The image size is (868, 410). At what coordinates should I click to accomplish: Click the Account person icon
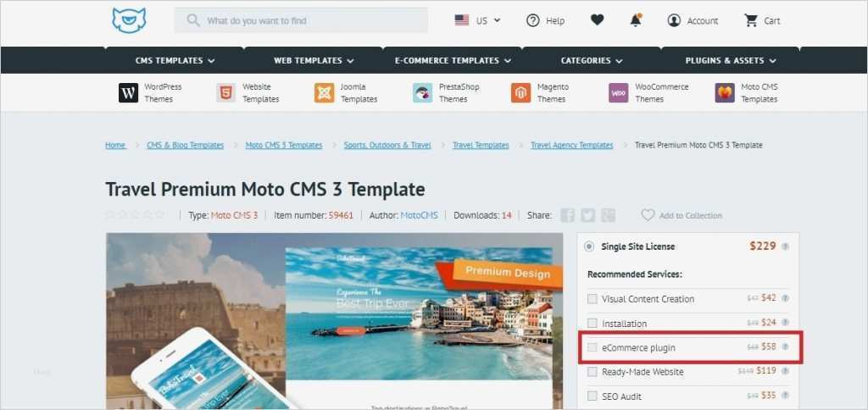point(674,20)
